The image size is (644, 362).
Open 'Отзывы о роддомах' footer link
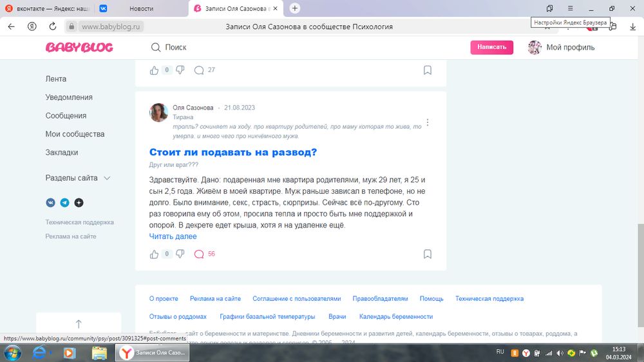[x=178, y=317]
